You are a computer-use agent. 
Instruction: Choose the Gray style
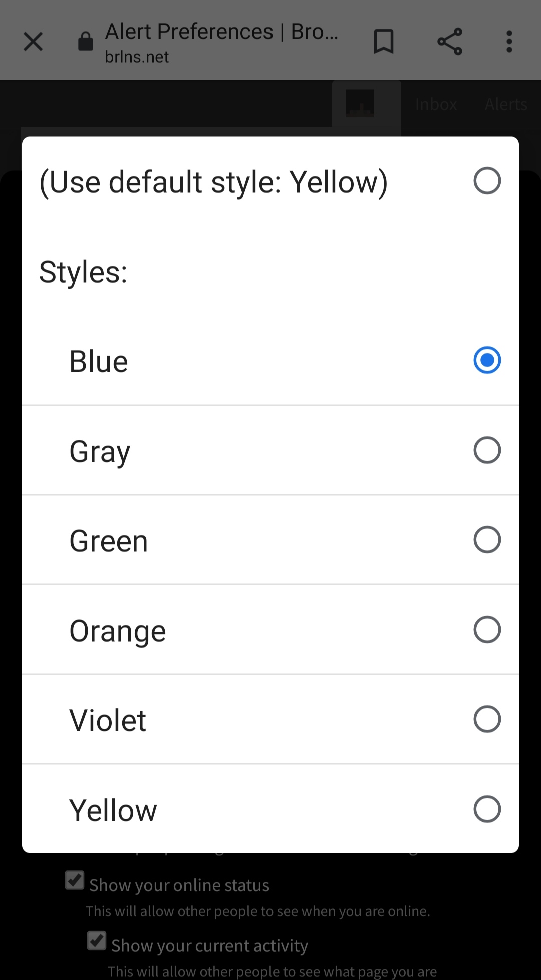(270, 450)
